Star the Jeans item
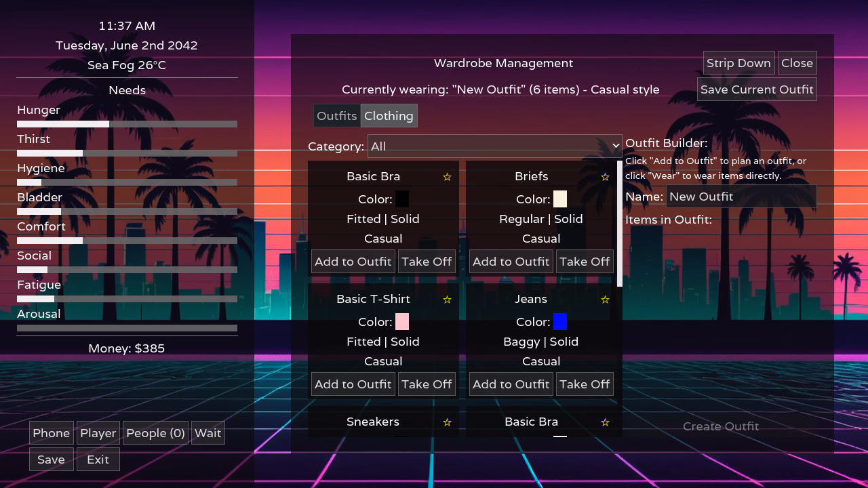 tap(605, 300)
